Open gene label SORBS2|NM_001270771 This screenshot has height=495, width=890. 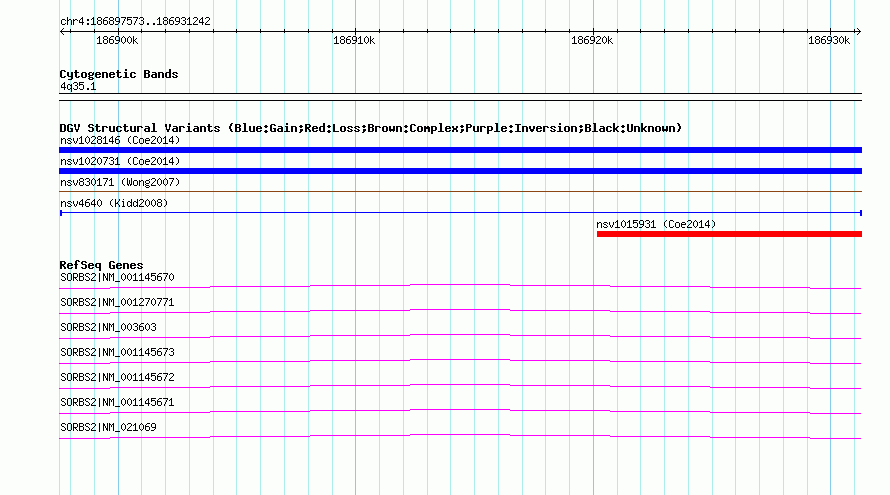coord(117,303)
